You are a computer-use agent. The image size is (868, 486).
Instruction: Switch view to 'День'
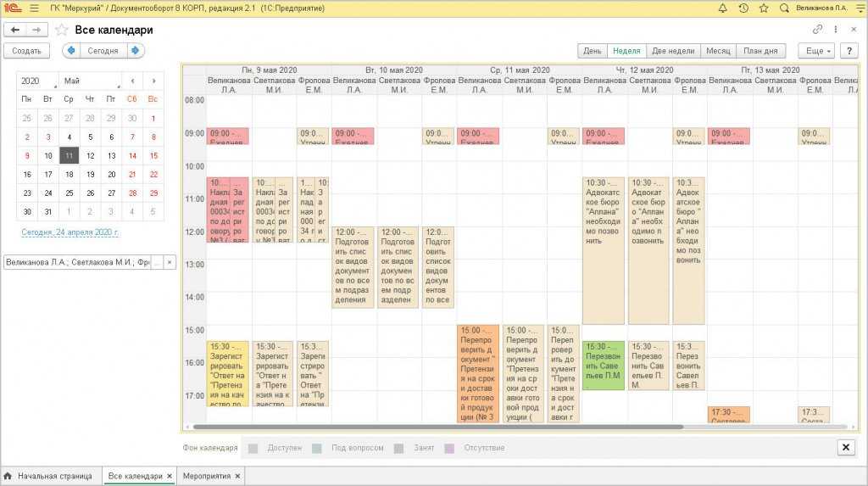pos(592,51)
